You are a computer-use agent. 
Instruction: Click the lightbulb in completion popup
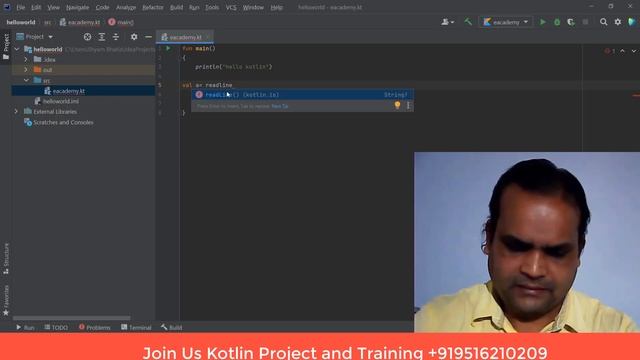click(397, 105)
